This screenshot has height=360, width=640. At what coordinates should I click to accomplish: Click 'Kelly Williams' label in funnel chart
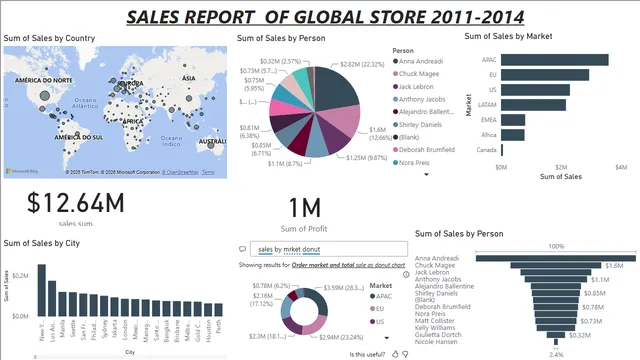(435, 328)
